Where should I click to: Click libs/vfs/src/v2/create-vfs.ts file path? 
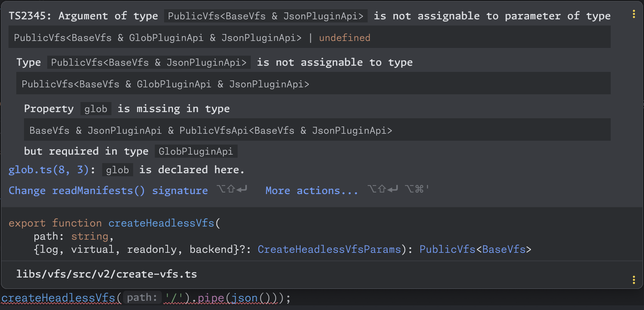(106, 274)
